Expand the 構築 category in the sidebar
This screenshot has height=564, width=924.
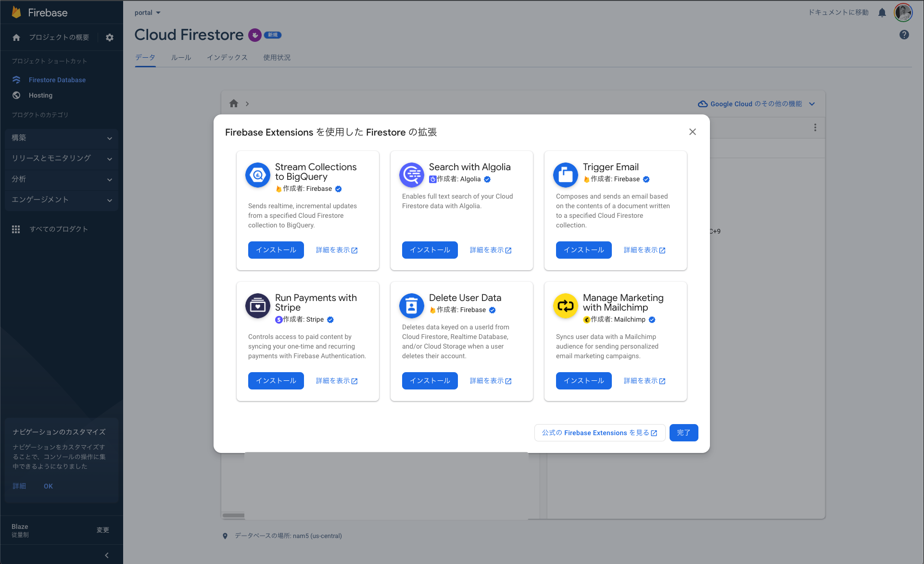click(62, 138)
